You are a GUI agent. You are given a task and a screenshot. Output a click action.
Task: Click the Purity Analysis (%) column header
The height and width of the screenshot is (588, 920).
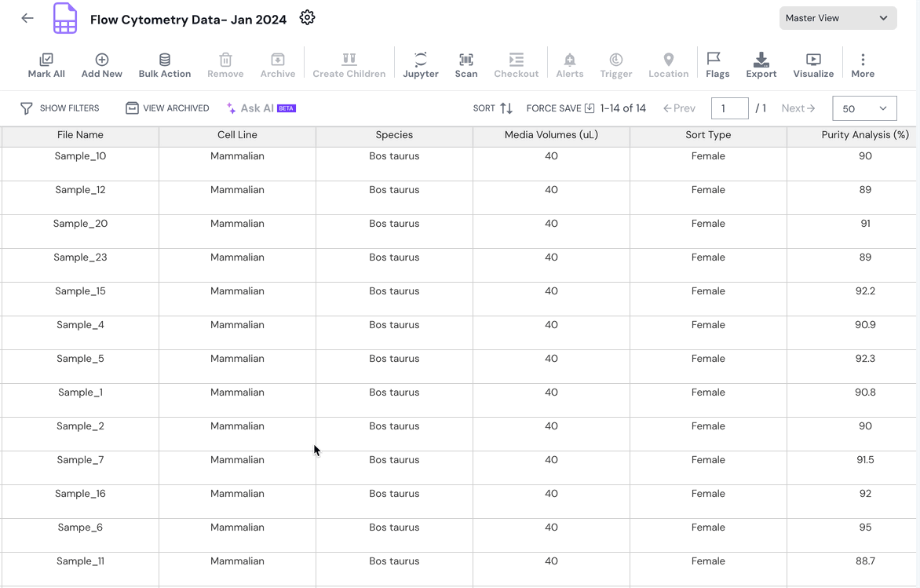point(864,135)
